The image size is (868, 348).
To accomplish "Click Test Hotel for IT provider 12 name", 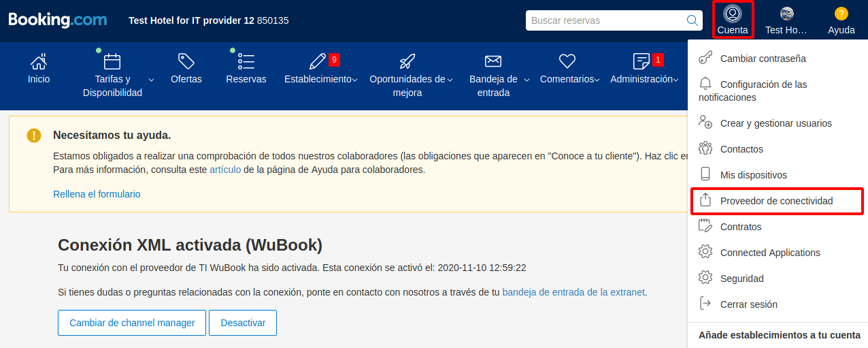I will click(191, 20).
